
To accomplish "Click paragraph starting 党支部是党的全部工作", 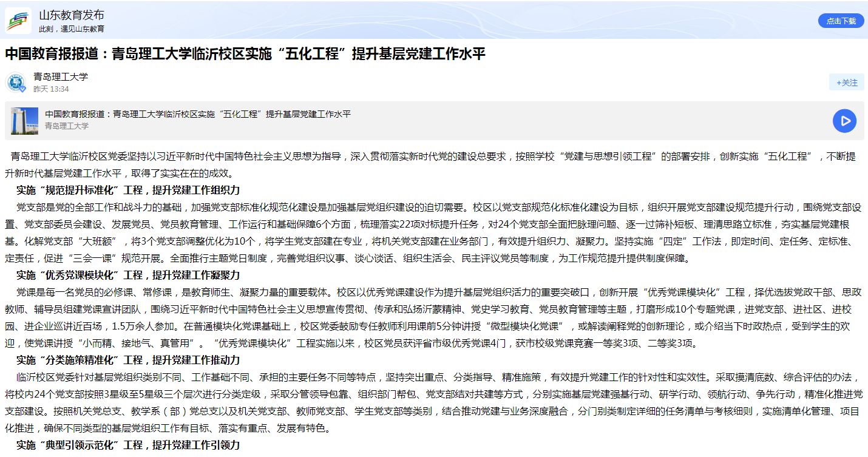I will [433, 232].
